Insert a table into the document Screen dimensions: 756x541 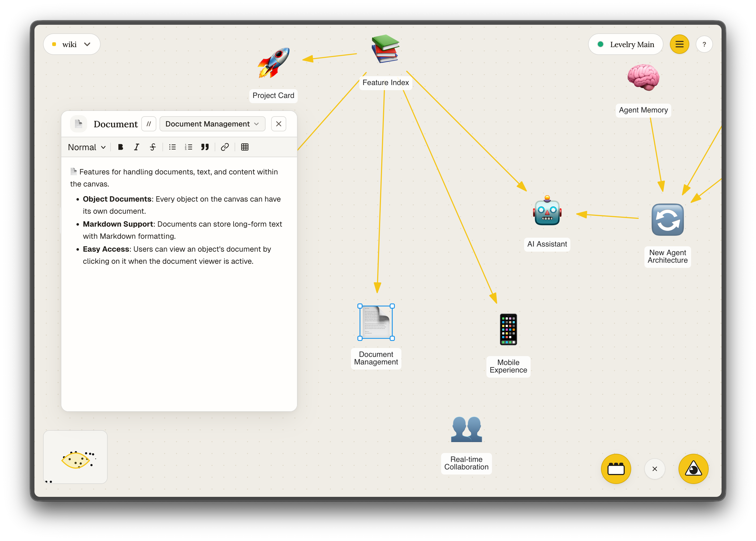245,147
